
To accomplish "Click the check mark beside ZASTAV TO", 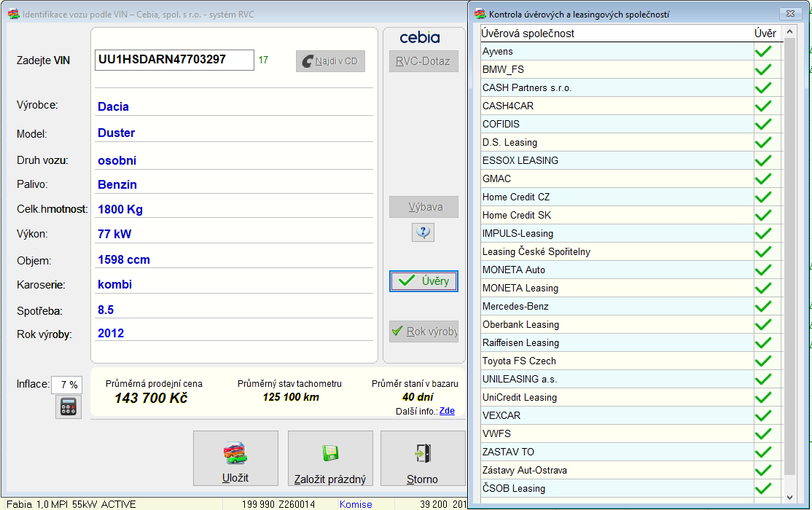I will [x=763, y=452].
